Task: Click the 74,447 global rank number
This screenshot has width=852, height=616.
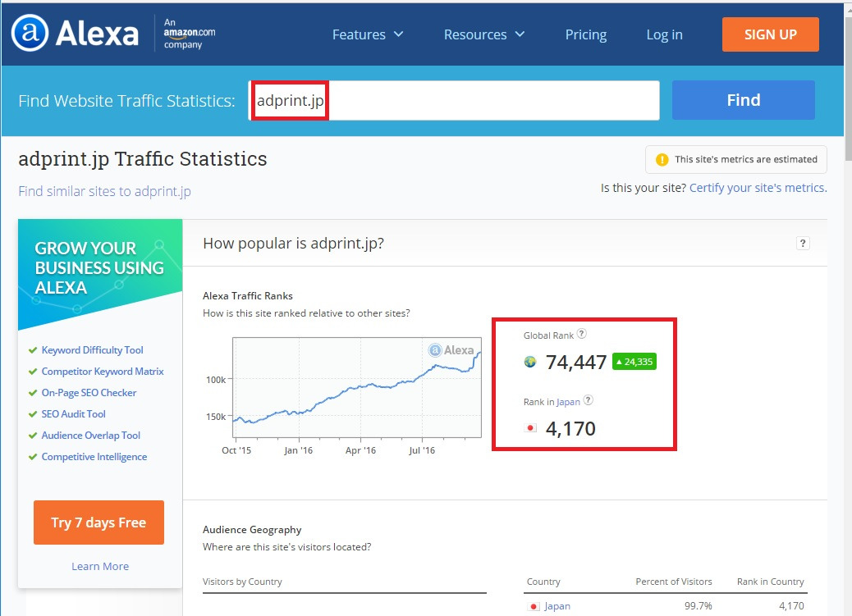Action: pyautogui.click(x=576, y=363)
